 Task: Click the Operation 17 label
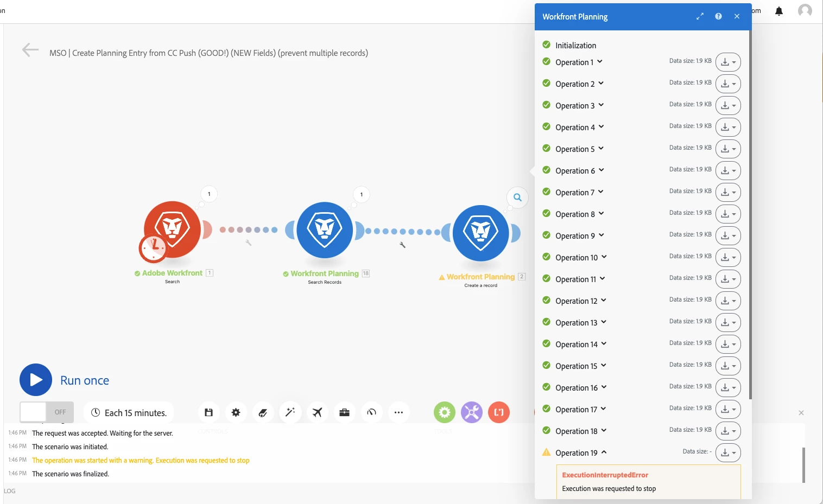tap(577, 409)
